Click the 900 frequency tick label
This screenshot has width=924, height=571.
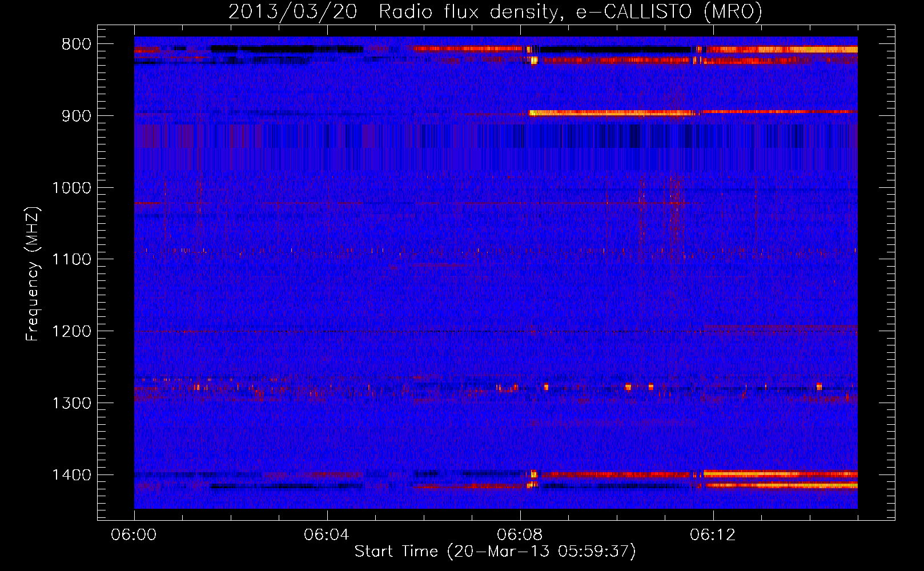click(x=77, y=116)
